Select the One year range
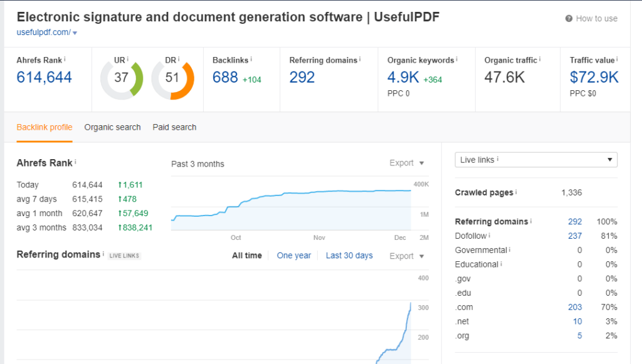 294,256
